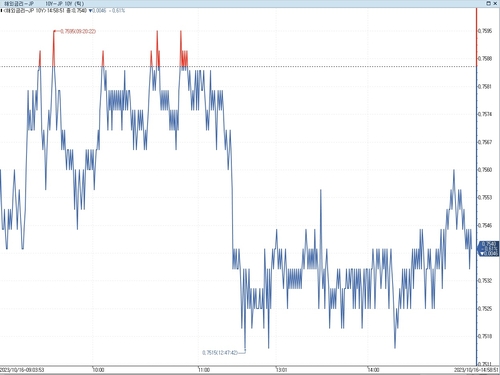Click the 11:00 time axis label
500x375 pixels.
[204, 370]
